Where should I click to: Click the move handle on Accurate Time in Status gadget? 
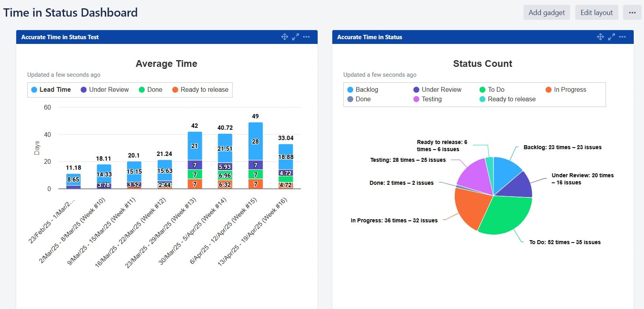(601, 37)
